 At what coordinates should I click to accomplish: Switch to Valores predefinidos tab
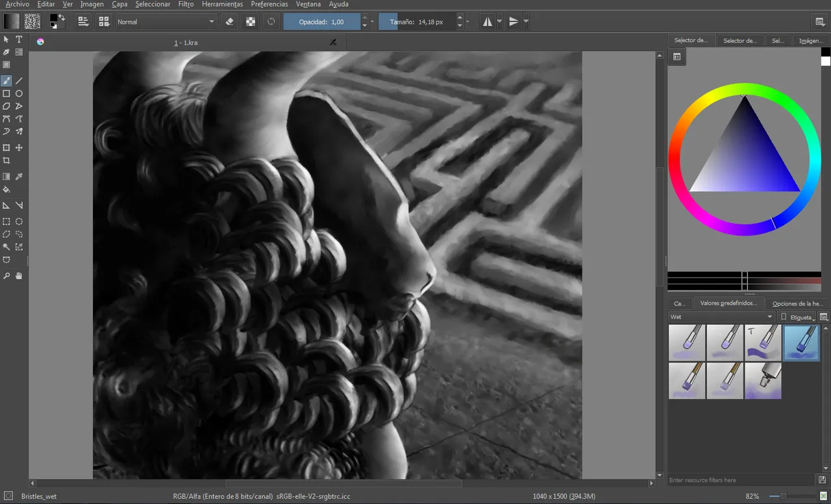click(x=728, y=303)
